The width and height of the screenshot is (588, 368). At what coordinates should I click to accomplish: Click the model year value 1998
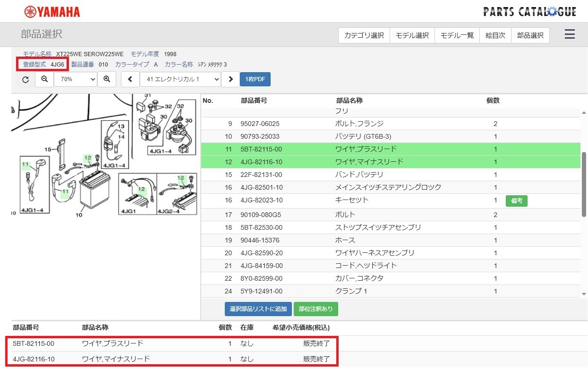pyautogui.click(x=170, y=54)
